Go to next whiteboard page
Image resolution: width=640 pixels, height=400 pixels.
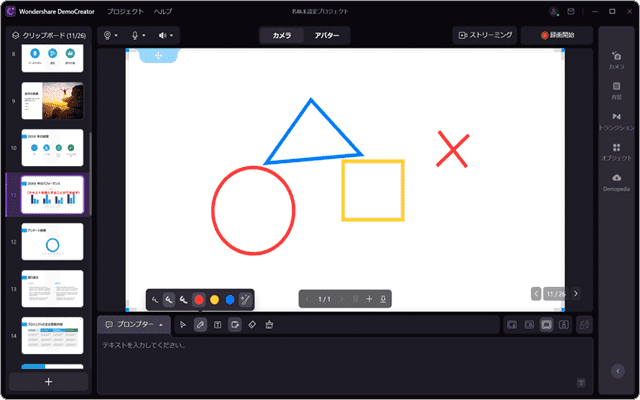[342, 299]
